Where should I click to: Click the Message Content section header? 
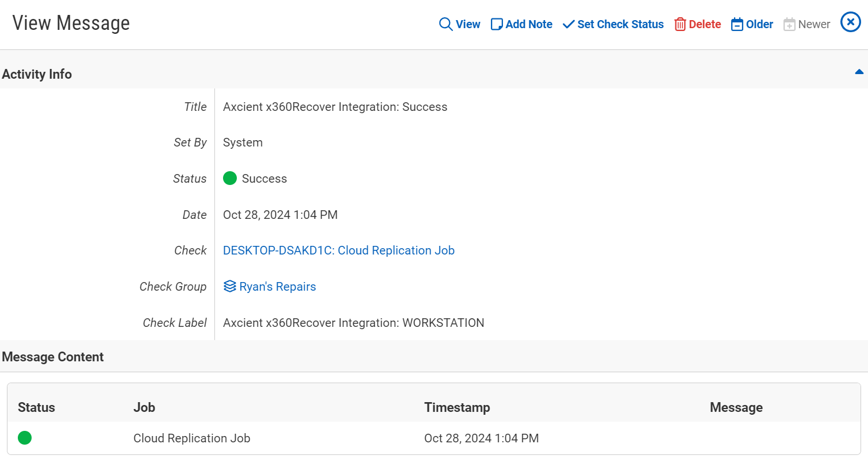click(53, 357)
